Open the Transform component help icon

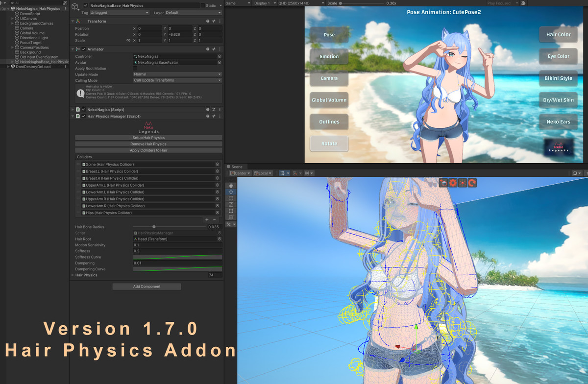[208, 22]
